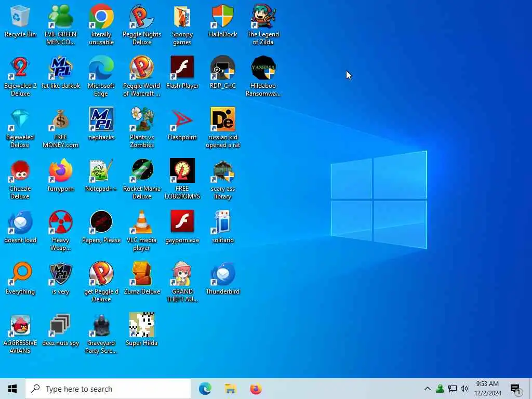Select 'russian kid opened a rat' icon

pos(222,128)
